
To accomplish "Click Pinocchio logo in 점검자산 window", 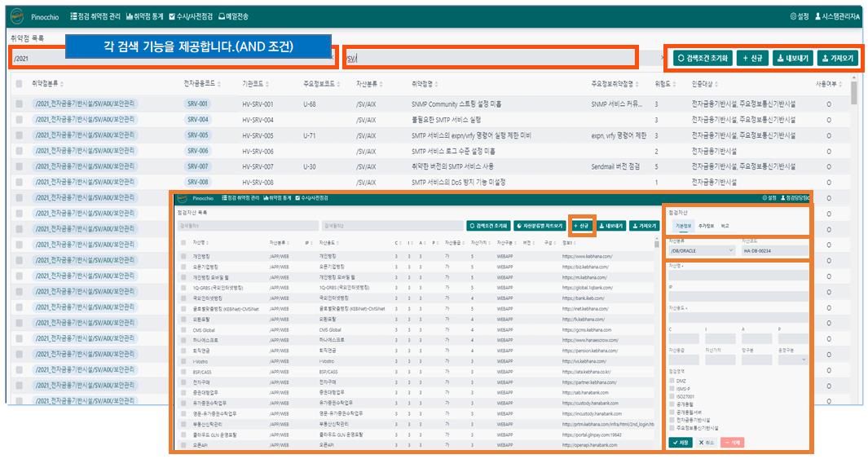I will point(183,198).
